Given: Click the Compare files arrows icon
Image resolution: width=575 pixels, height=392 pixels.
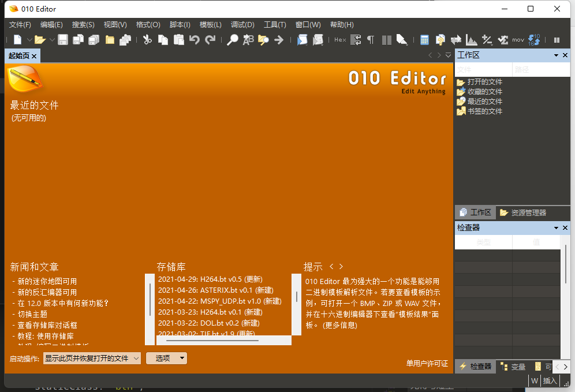Looking at the screenshot, I should [456, 40].
